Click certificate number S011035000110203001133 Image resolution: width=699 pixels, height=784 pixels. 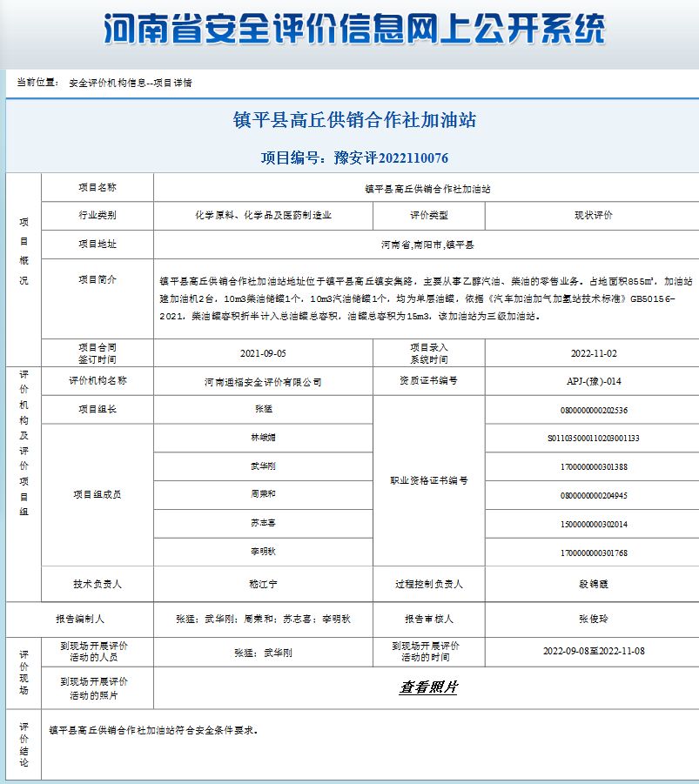[x=594, y=439]
